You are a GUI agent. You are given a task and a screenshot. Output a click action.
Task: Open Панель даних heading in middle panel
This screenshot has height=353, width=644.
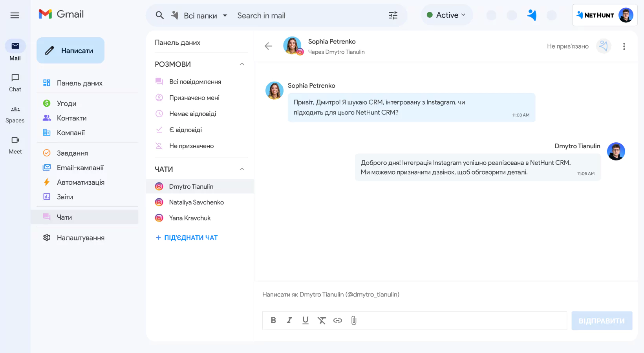pyautogui.click(x=177, y=42)
